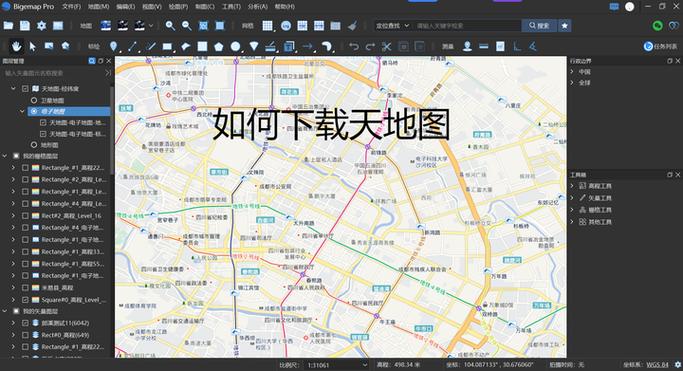Open the 定位查找 search type dropdown
Image resolution: width=683 pixels, height=371 pixels.
(x=392, y=26)
